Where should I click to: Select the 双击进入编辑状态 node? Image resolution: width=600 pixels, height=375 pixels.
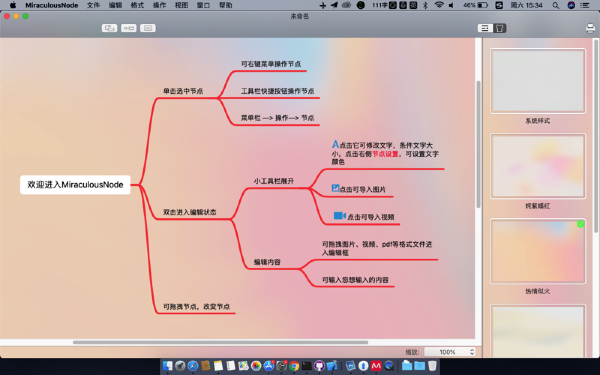tap(190, 212)
